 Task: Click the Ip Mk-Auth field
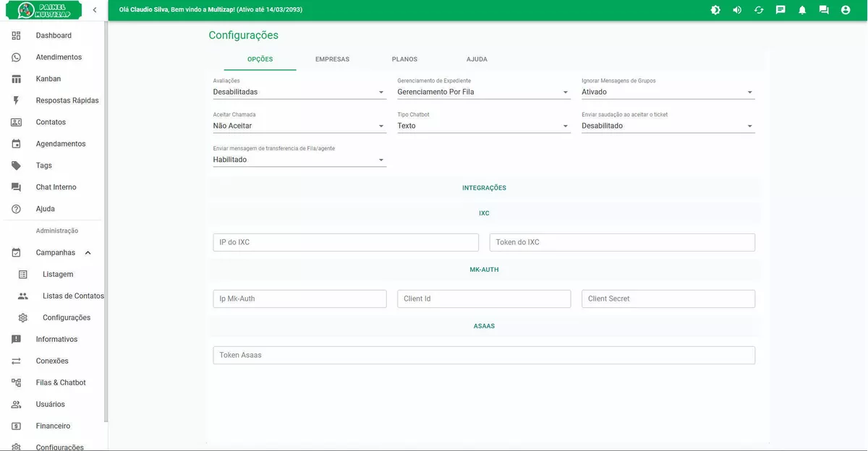(299, 298)
